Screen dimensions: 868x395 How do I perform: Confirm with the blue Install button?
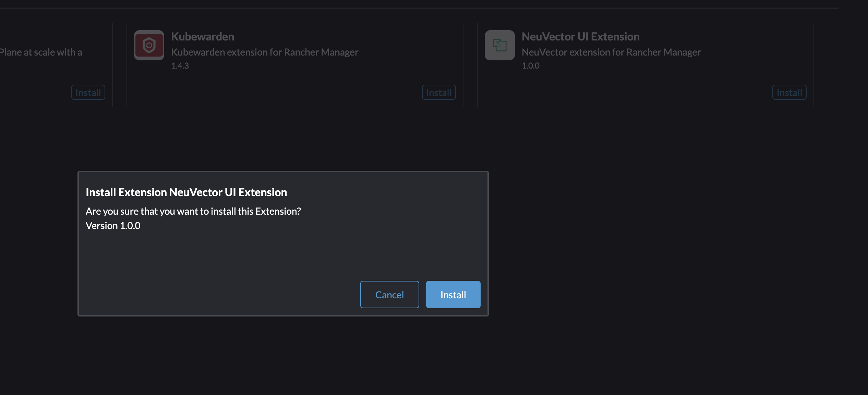tap(453, 295)
